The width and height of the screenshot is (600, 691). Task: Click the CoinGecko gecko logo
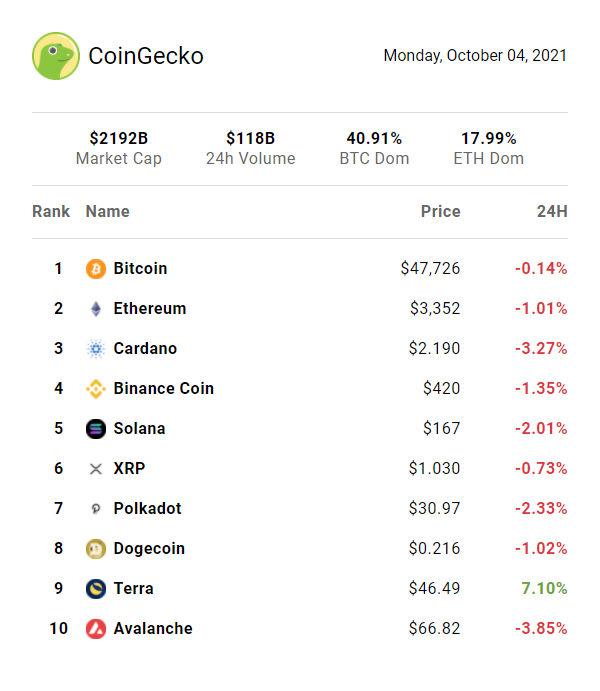pos(56,56)
